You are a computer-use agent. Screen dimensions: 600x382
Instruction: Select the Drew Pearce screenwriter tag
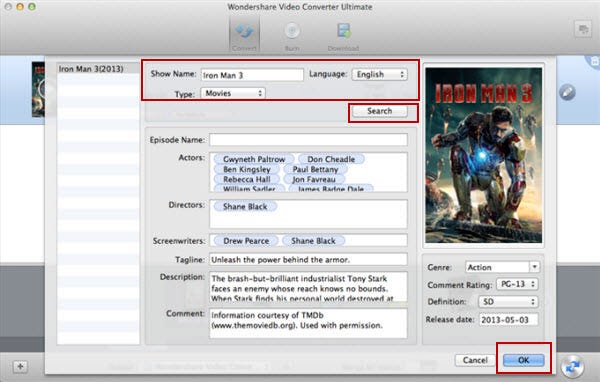click(x=246, y=241)
